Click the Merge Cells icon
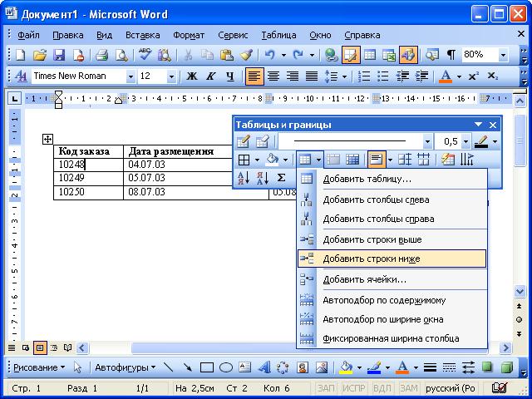The image size is (532, 399). (333, 160)
